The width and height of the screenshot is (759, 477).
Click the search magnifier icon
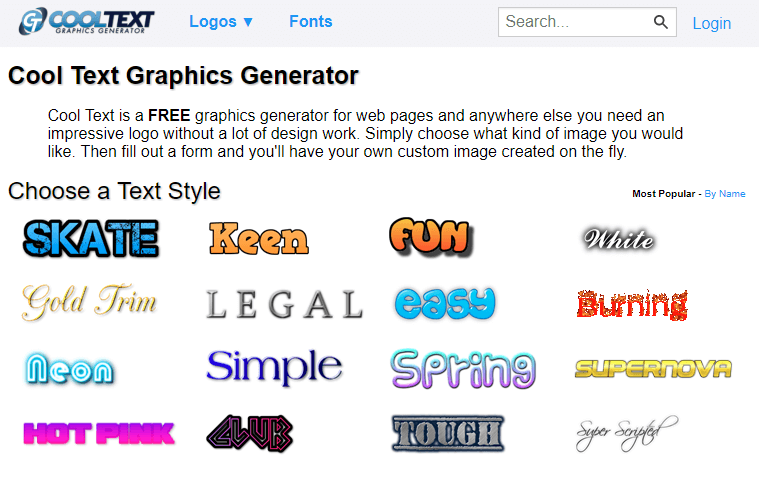660,22
